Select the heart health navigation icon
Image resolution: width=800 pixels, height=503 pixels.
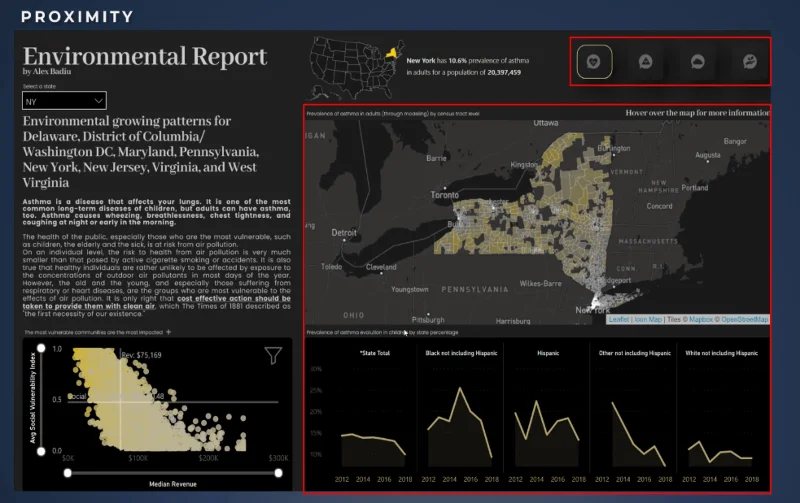594,62
